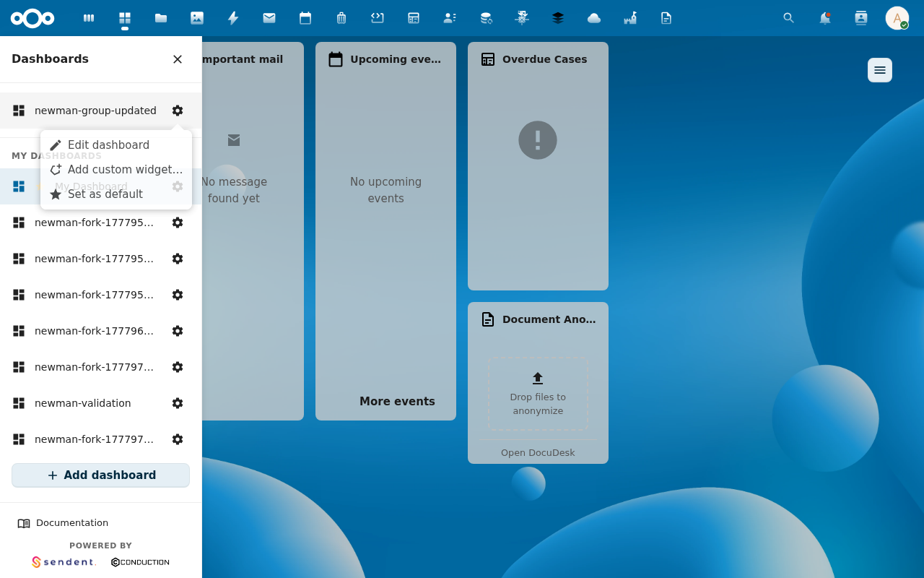This screenshot has height=578, width=924.
Task: Open gear settings for newman-group-updated
Action: point(178,111)
